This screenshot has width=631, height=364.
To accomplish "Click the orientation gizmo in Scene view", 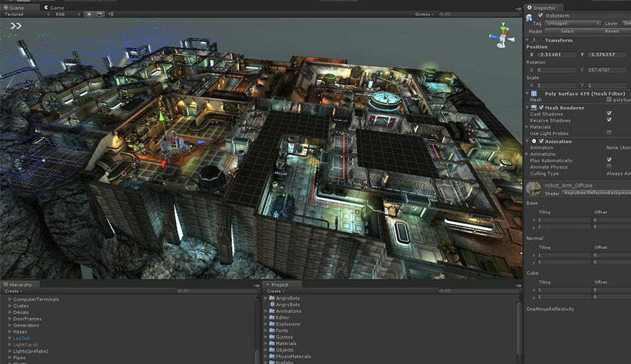I will pos(502,37).
